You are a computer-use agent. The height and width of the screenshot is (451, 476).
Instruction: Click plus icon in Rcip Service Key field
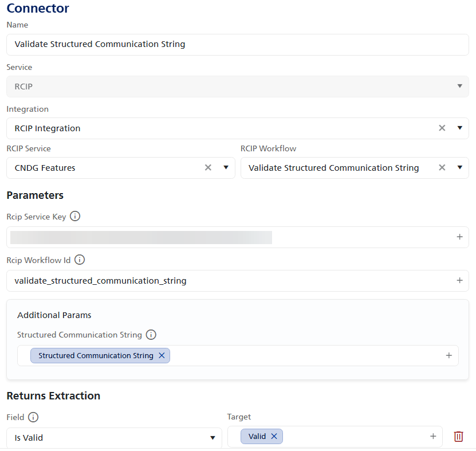pyautogui.click(x=459, y=237)
